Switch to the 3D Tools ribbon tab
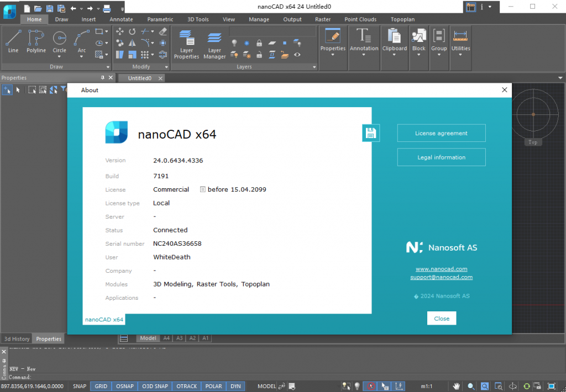Screen dimensions: 566x392 point(198,19)
